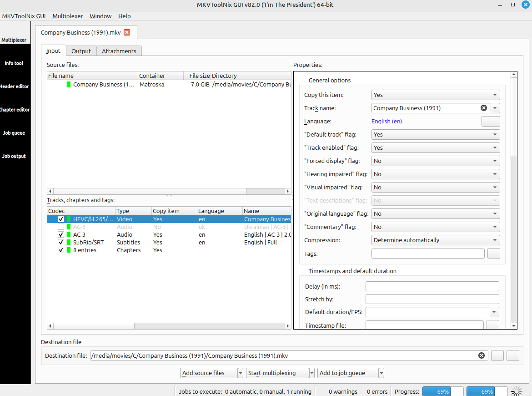
Task: Switch to the Input tab
Action: 53,51
